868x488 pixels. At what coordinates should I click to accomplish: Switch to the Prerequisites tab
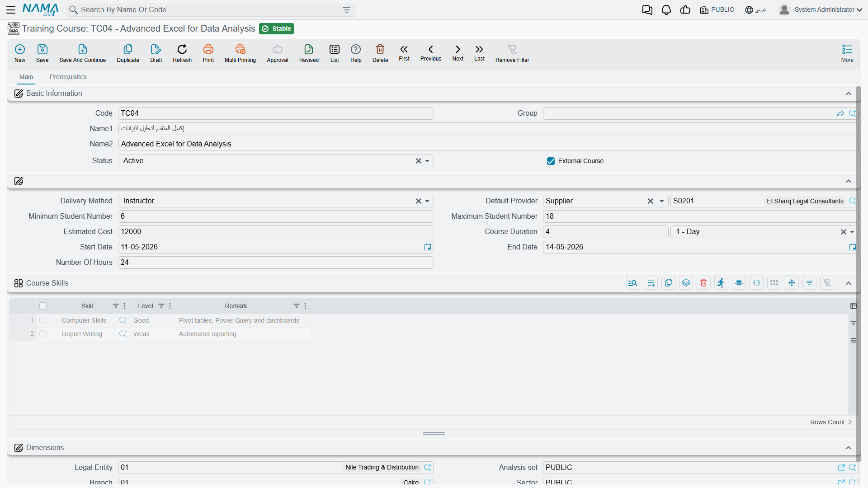point(68,77)
